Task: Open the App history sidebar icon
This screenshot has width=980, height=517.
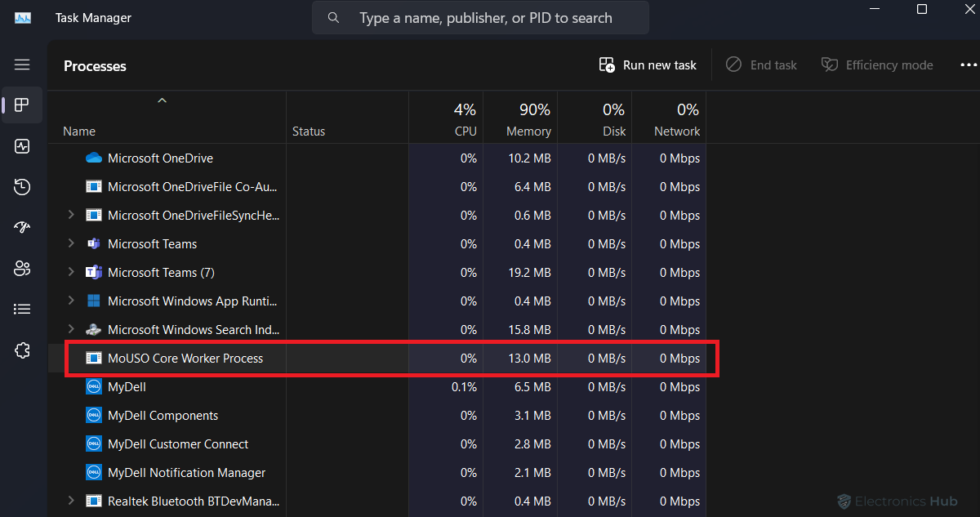Action: 22,187
